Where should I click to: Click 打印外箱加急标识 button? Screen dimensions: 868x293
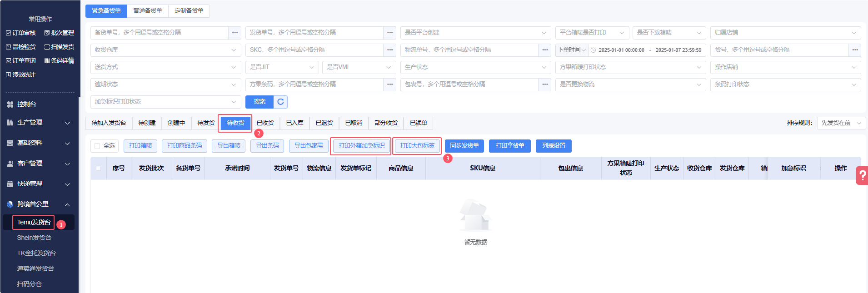pos(361,146)
